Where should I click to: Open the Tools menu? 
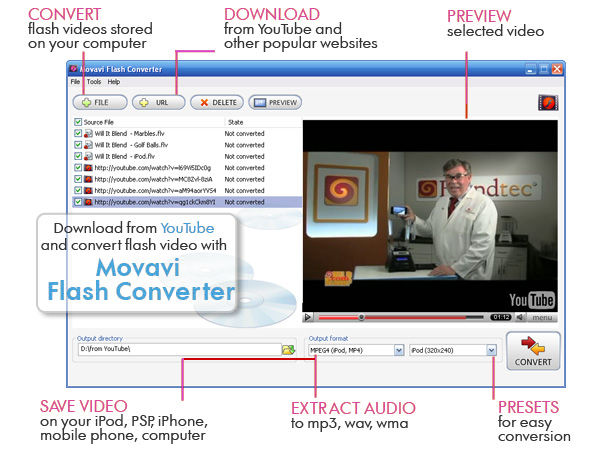point(92,82)
